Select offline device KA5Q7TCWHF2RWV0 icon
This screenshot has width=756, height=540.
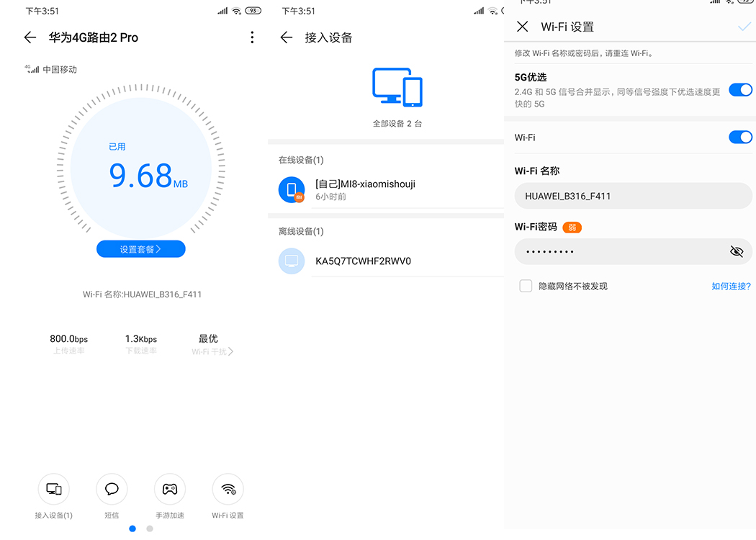291,261
